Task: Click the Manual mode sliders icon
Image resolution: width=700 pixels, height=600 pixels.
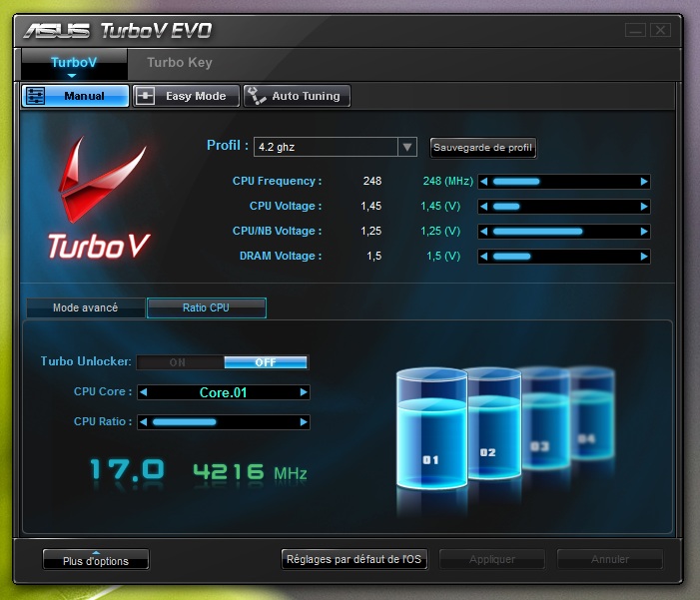Action: point(36,97)
